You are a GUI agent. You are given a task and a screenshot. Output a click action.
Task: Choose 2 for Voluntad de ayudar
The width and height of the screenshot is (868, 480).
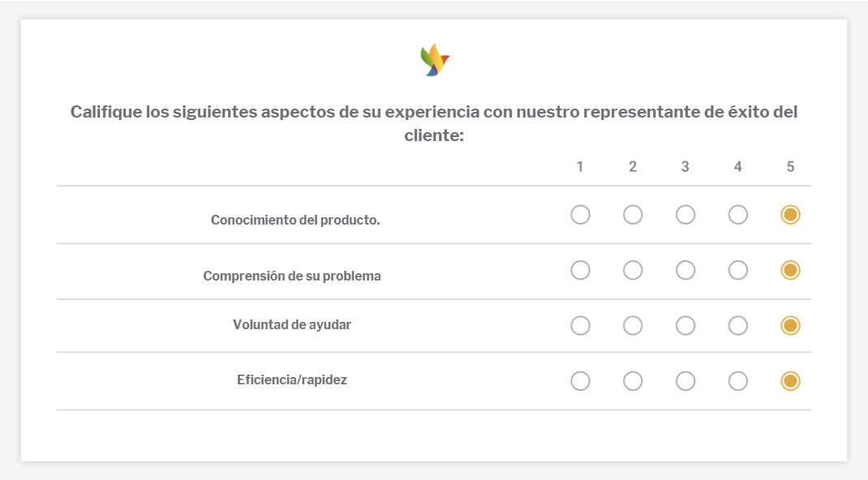(633, 325)
